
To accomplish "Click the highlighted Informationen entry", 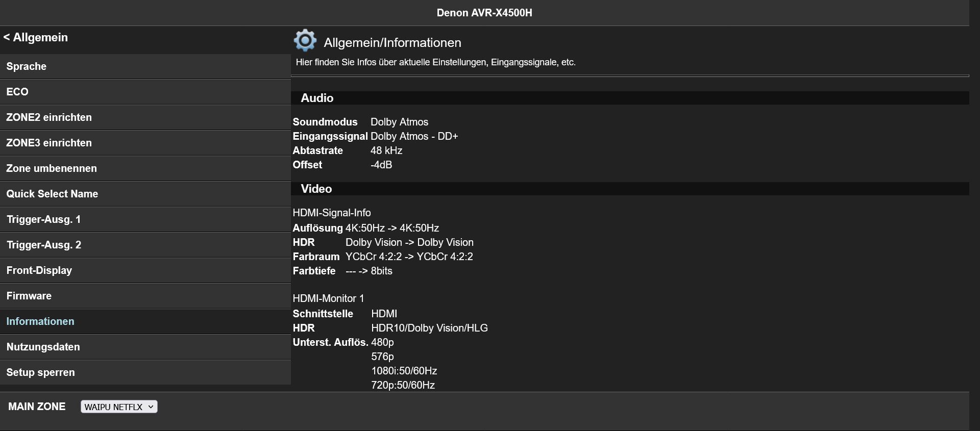I will pos(40,321).
